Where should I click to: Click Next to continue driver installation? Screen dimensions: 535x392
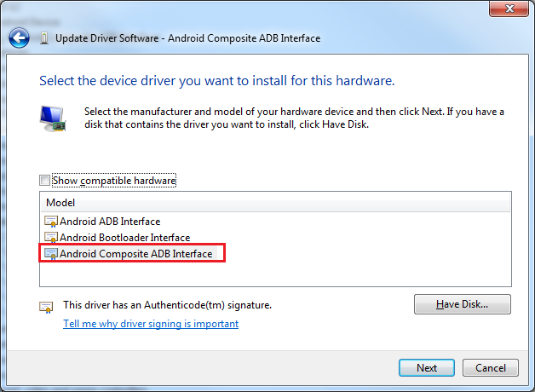pos(427,368)
